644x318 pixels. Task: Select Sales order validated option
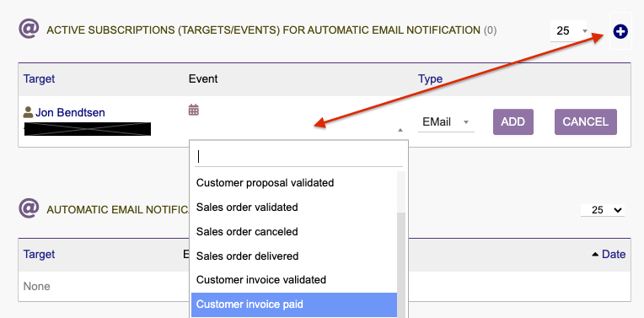click(x=294, y=207)
